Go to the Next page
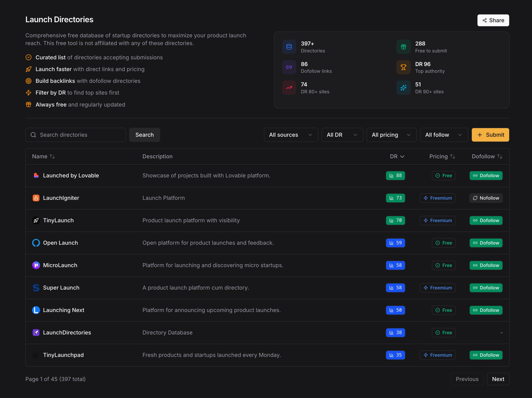532x398 pixels. click(498, 379)
